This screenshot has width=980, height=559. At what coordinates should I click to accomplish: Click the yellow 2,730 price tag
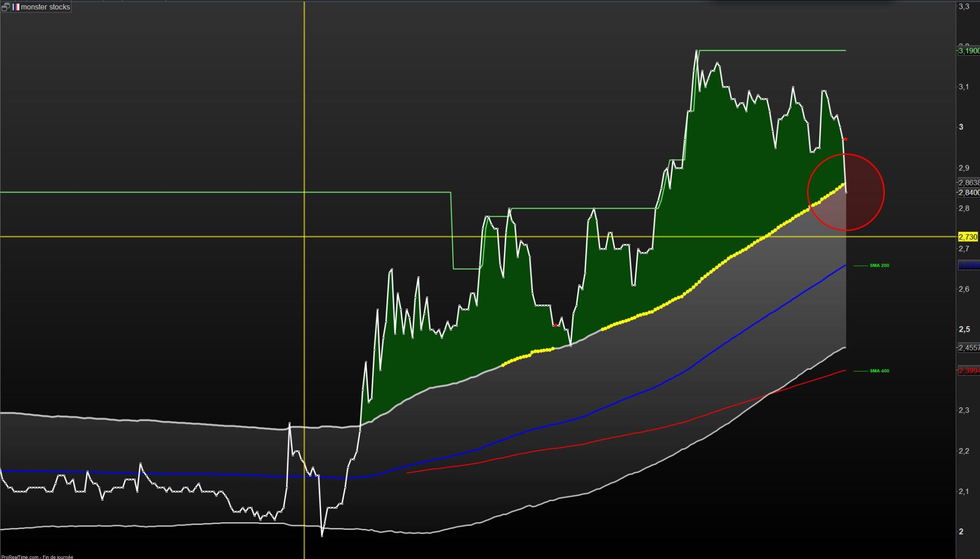point(968,237)
